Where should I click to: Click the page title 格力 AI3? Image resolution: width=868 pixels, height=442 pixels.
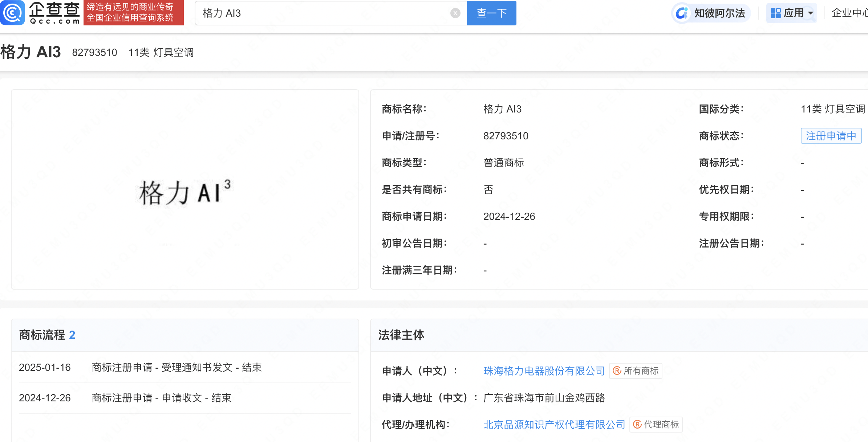click(x=31, y=52)
